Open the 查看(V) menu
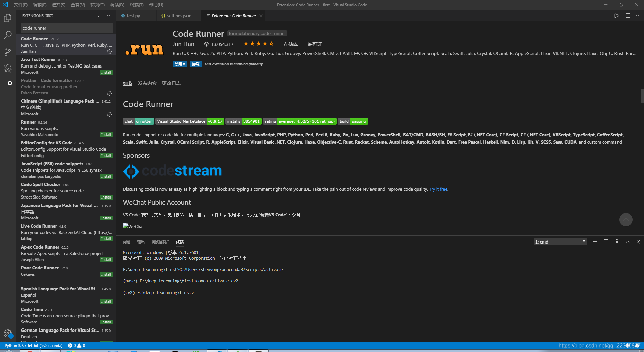Screen dimensions: 644x352 [78, 5]
